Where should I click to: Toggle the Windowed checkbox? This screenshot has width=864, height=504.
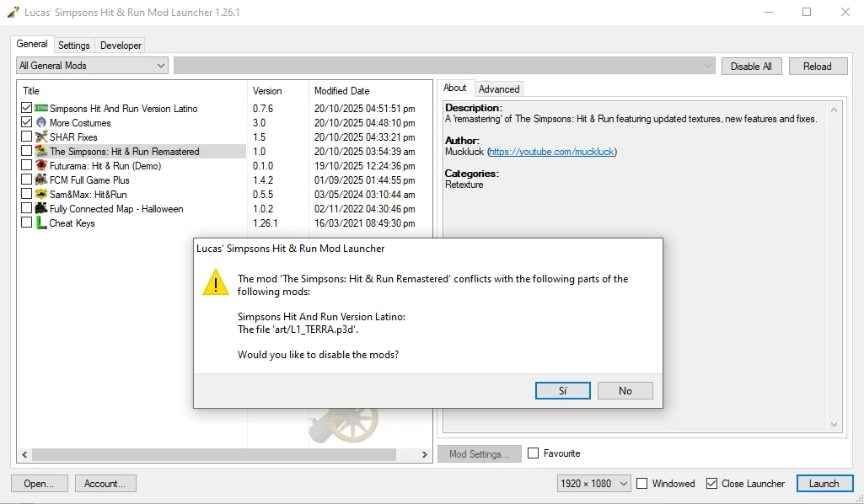coord(642,484)
